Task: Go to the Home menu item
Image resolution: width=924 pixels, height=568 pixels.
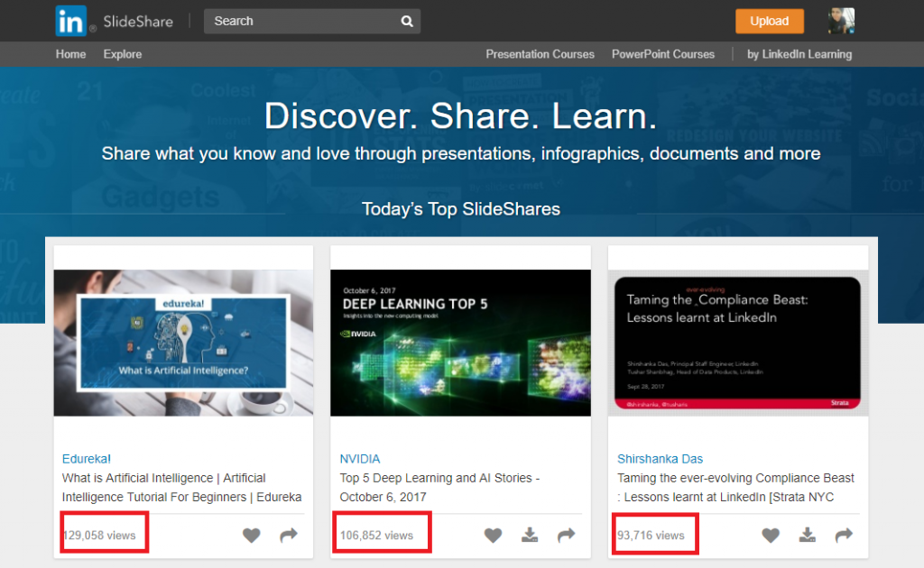Action: click(70, 54)
